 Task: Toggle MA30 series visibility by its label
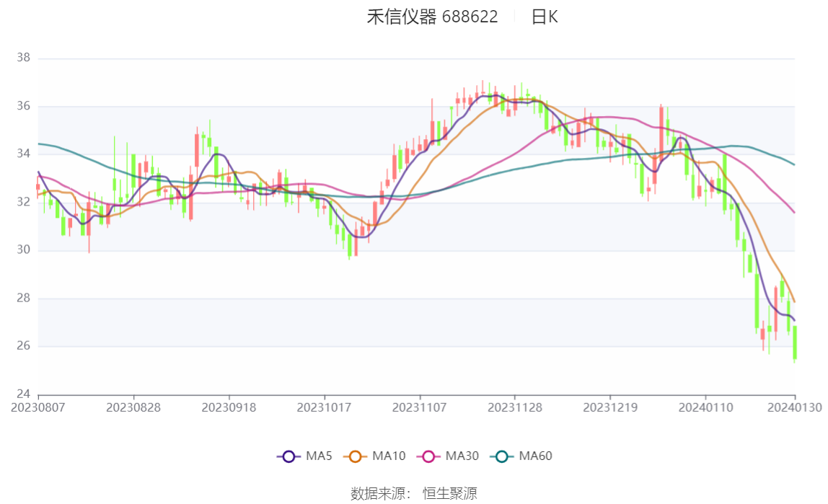point(462,456)
